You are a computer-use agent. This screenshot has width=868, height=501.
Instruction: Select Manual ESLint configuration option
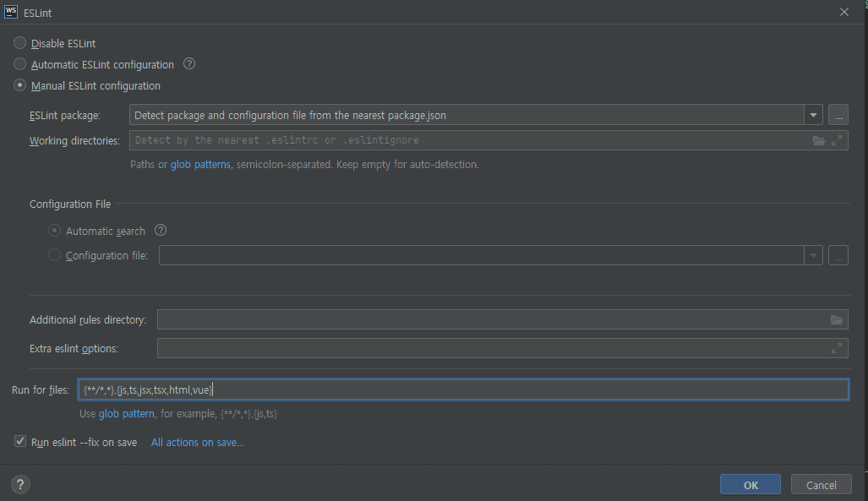click(x=20, y=85)
